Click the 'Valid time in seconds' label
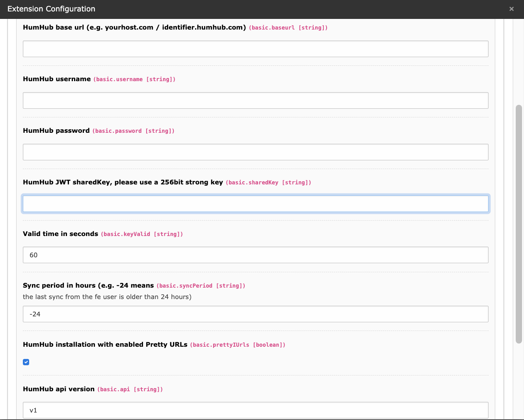Image resolution: width=524 pixels, height=420 pixels. coord(61,234)
